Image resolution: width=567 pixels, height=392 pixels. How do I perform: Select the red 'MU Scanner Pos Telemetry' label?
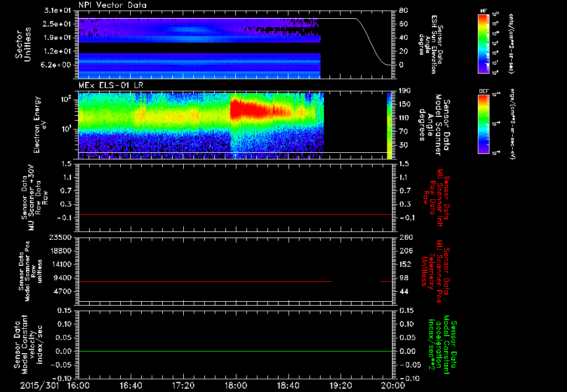436,271
